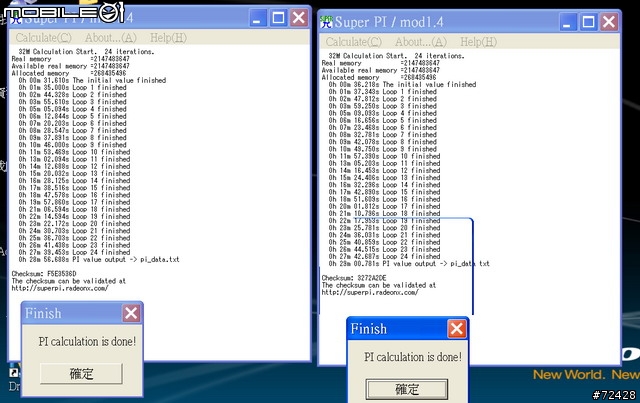Open About menu in left Super PI window
640x403 pixels.
tap(111, 38)
